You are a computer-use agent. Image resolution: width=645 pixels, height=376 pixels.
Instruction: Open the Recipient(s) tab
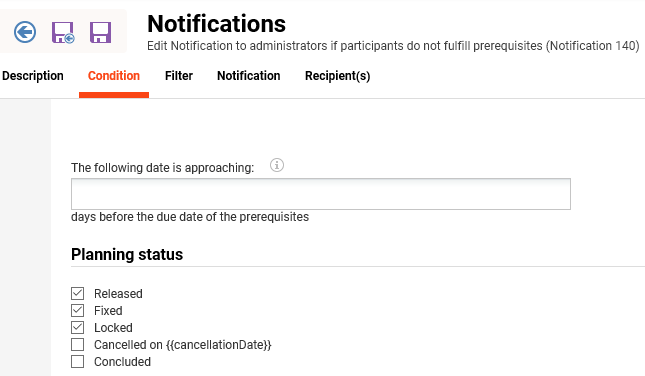[338, 76]
